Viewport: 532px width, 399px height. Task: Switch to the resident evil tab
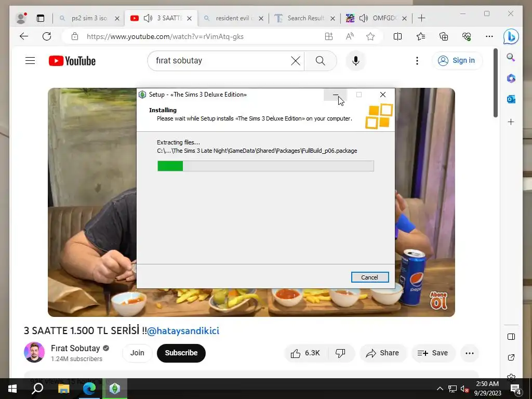point(234,18)
